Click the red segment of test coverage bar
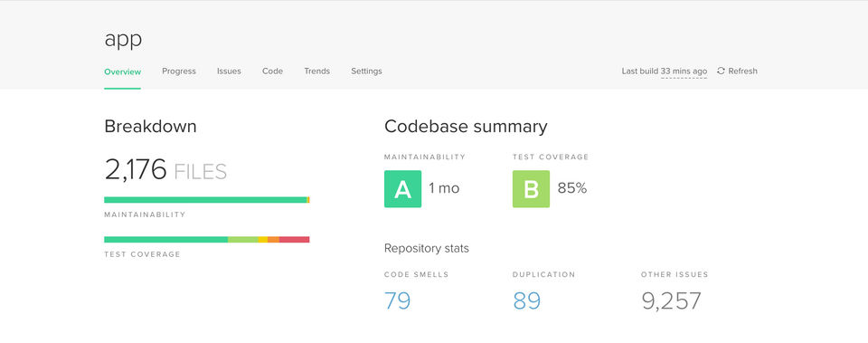This screenshot has width=868, height=343. [294, 240]
